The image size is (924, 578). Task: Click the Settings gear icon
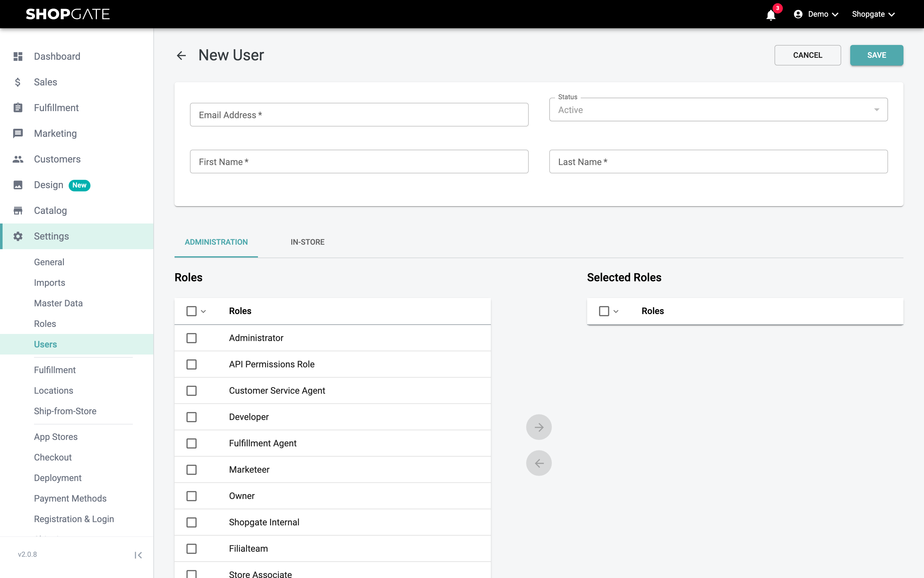(18, 236)
